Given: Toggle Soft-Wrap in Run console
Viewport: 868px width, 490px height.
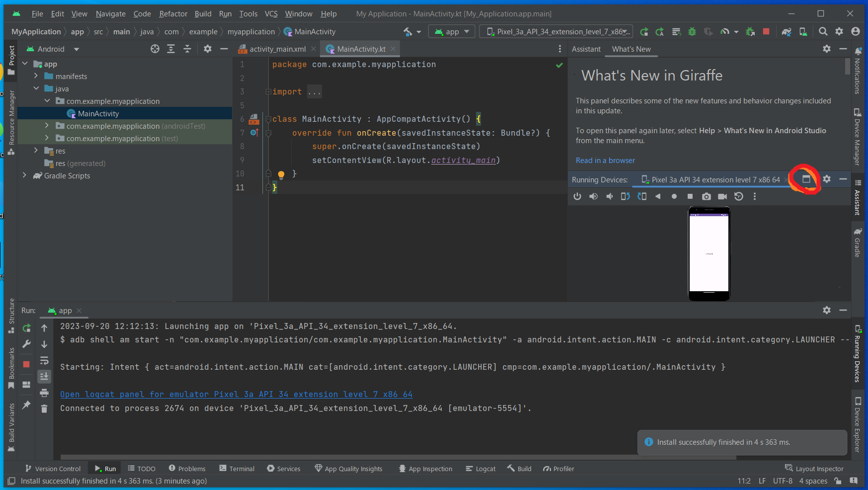Looking at the screenshot, I should 44,360.
